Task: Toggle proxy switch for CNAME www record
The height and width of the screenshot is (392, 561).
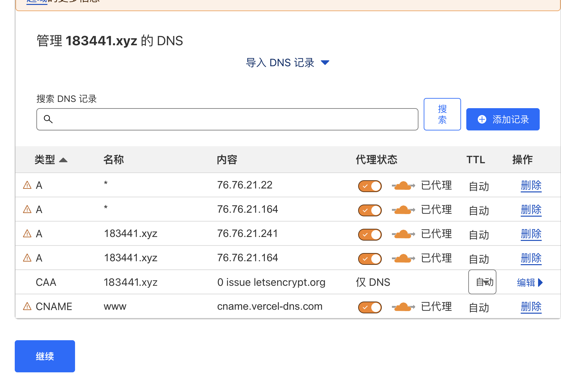Action: tap(370, 307)
